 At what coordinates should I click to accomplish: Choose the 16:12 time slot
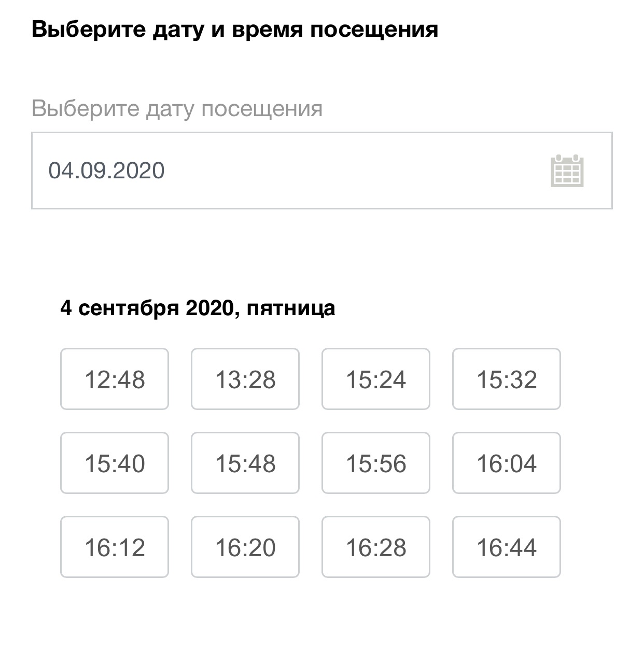[x=115, y=547]
